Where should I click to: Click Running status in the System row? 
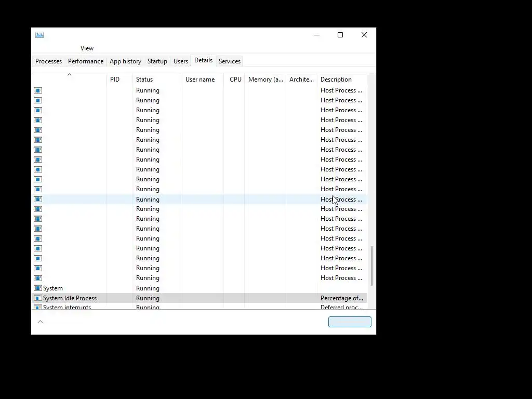pos(148,288)
